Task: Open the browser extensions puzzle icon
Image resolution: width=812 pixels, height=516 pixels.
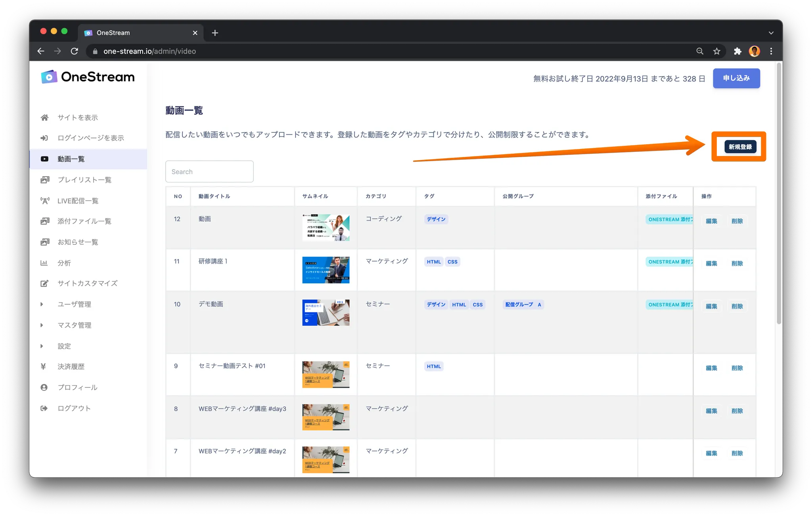Action: coord(737,51)
